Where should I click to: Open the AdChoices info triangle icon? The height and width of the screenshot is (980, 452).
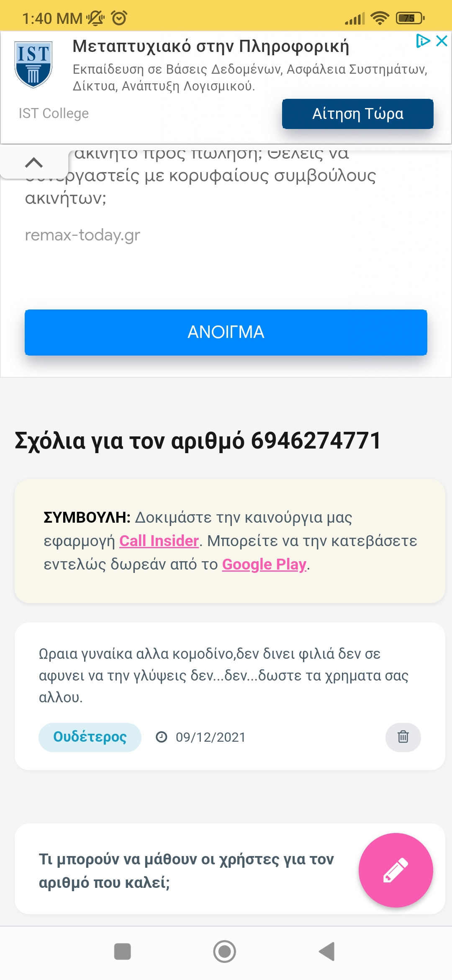423,41
